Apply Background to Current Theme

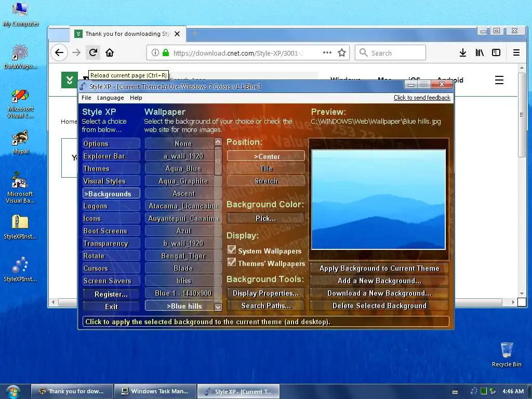click(379, 269)
